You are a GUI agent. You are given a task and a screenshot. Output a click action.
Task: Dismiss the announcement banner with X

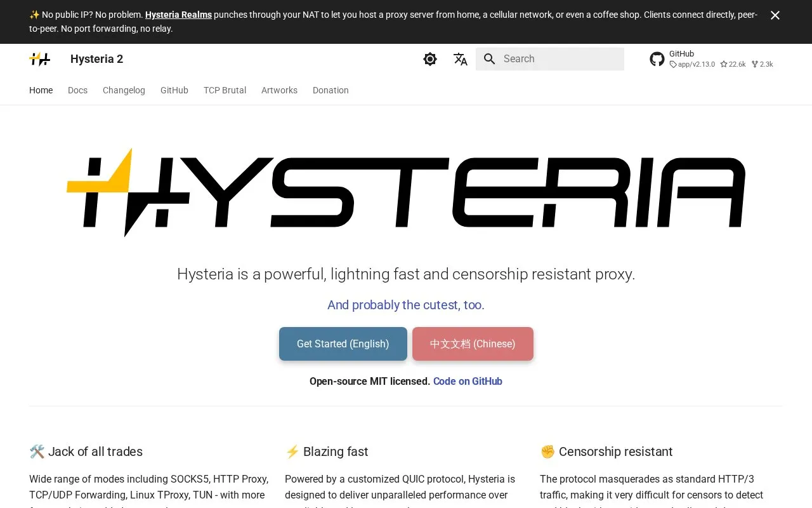(x=775, y=15)
